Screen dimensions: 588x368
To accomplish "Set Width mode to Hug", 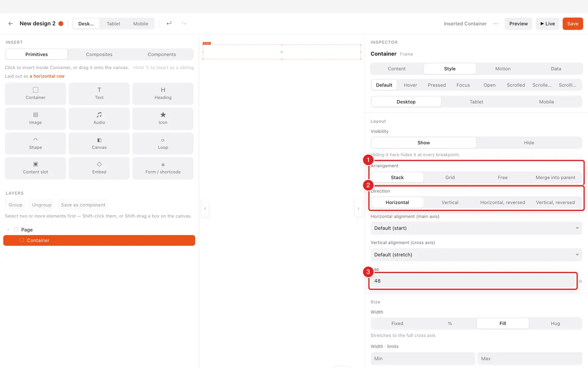I will [x=555, y=323].
